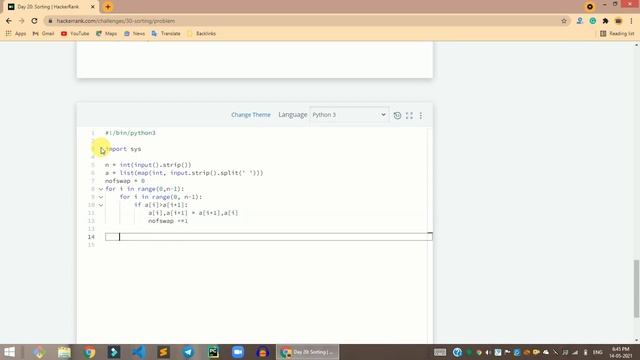Click the '#!/bin/python3' line

pos(130,133)
